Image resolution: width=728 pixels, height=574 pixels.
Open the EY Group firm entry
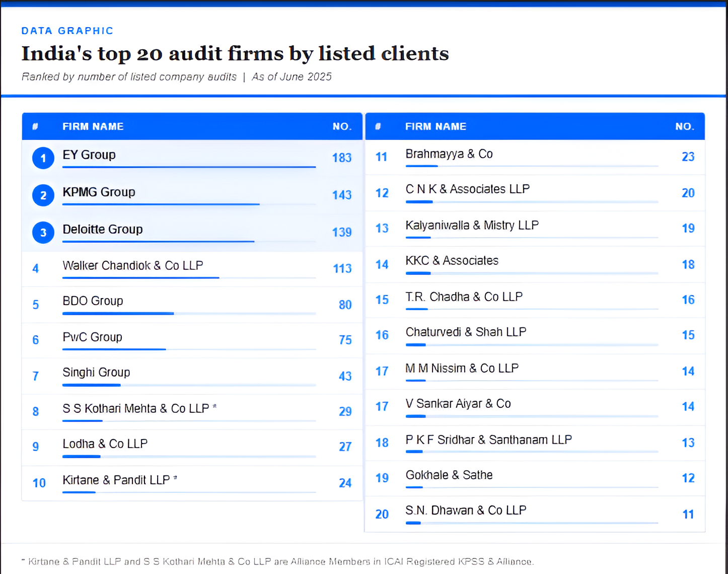coord(89,155)
